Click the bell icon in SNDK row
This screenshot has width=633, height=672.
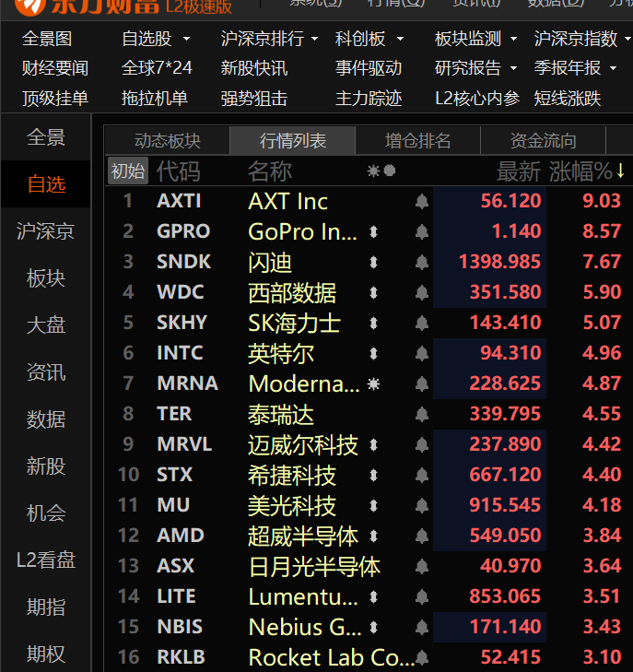click(x=422, y=263)
